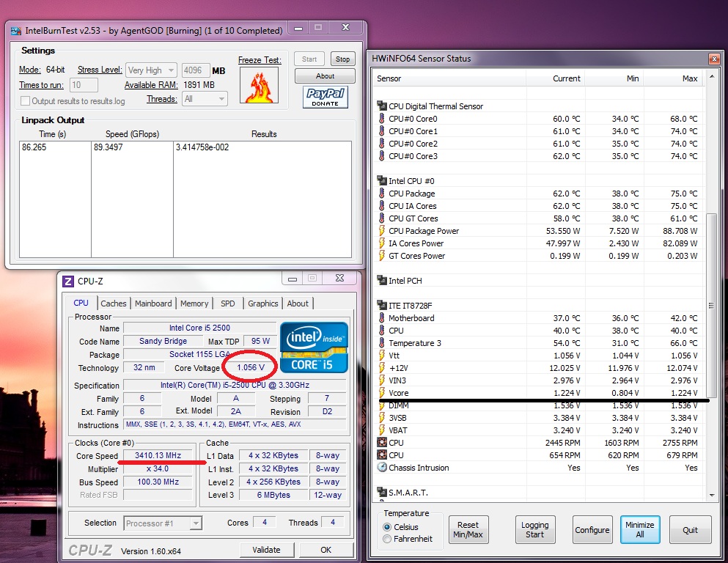This screenshot has width=728, height=563.
Task: Click the ITE IT8728F chip icon
Action: [382, 305]
